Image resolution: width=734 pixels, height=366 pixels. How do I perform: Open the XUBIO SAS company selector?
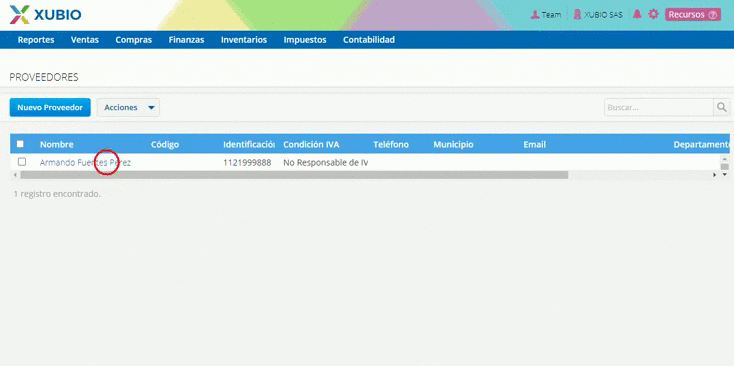pos(598,15)
